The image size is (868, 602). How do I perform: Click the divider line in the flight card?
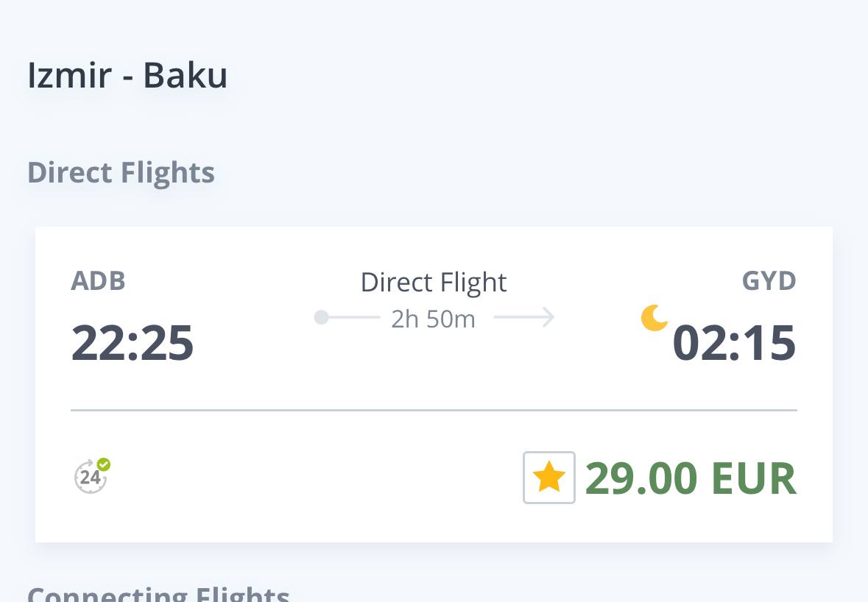pyautogui.click(x=434, y=411)
